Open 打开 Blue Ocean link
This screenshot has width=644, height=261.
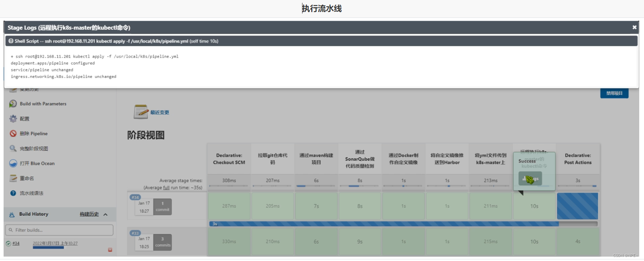pos(37,164)
